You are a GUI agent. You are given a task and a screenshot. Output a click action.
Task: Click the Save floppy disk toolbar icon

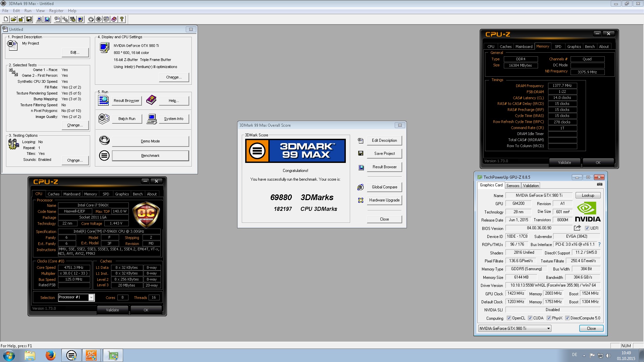click(29, 19)
